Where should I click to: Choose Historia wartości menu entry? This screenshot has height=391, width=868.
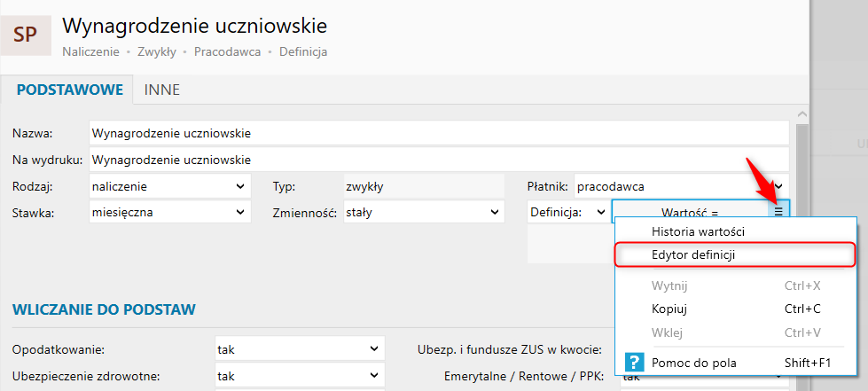coord(697,231)
